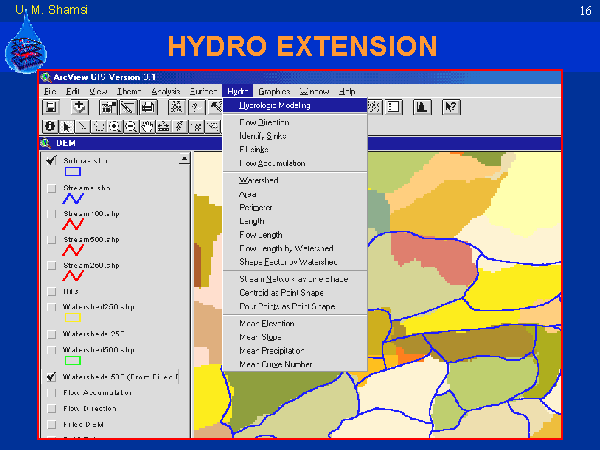The image size is (600, 450).
Task: Enable the Streams.shp theme checkbox
Action: coord(51,187)
